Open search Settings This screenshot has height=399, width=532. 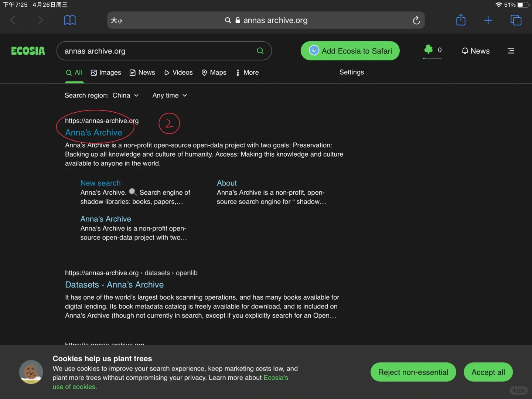(352, 72)
